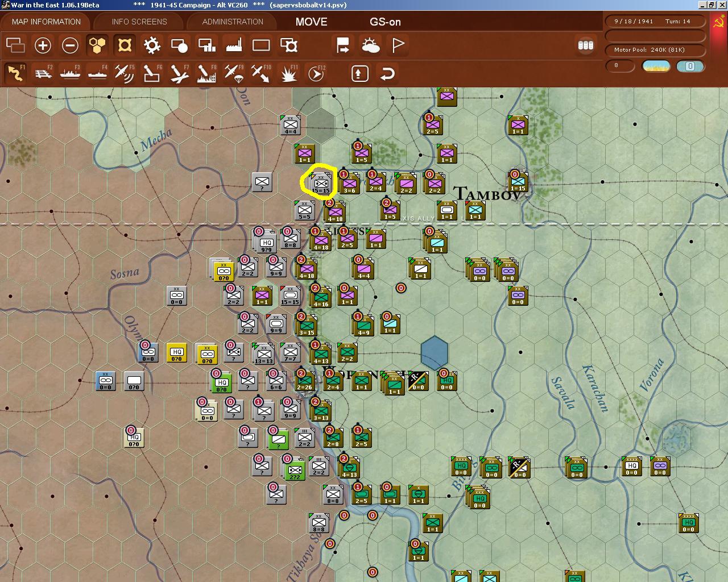Select F7 bomb airfield mode

179,73
